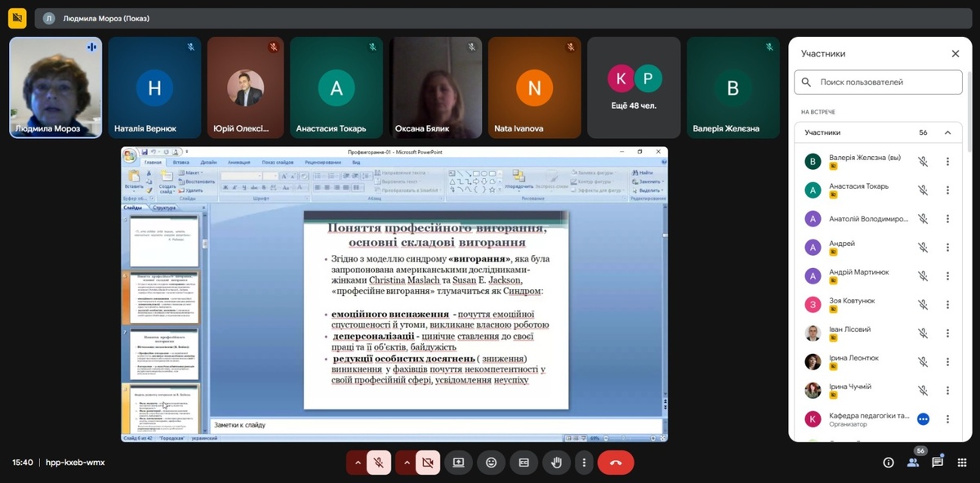Unmute the microphone
Screen dimensions: 980x483
pyautogui.click(x=378, y=463)
